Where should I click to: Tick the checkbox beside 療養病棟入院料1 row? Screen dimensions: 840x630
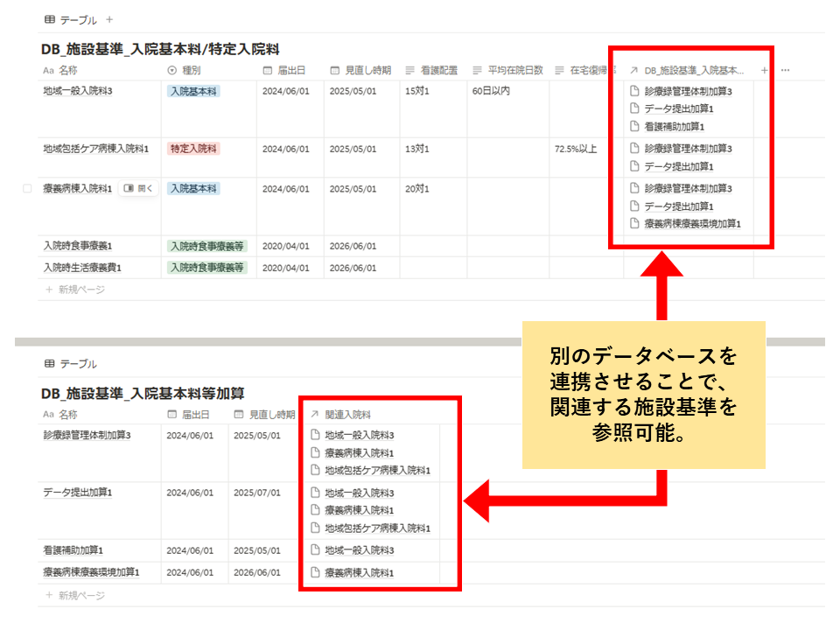27,188
